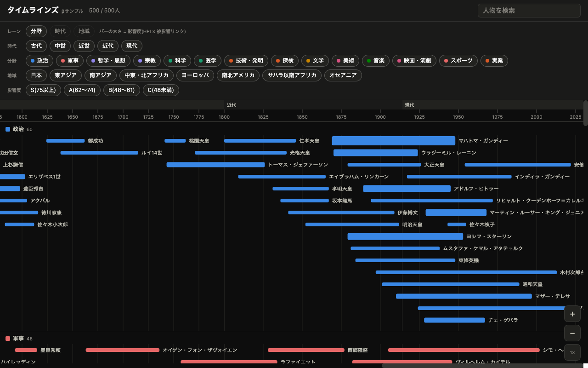Toggle the 音楽 field filter chip
The width and height of the screenshot is (588, 368).
[376, 61]
